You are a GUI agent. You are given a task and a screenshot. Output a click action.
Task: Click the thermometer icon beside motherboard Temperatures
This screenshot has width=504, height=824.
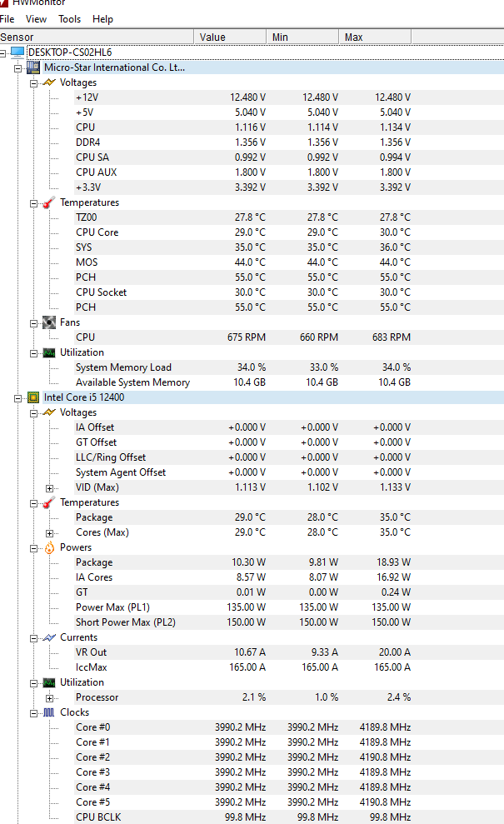[49, 202]
